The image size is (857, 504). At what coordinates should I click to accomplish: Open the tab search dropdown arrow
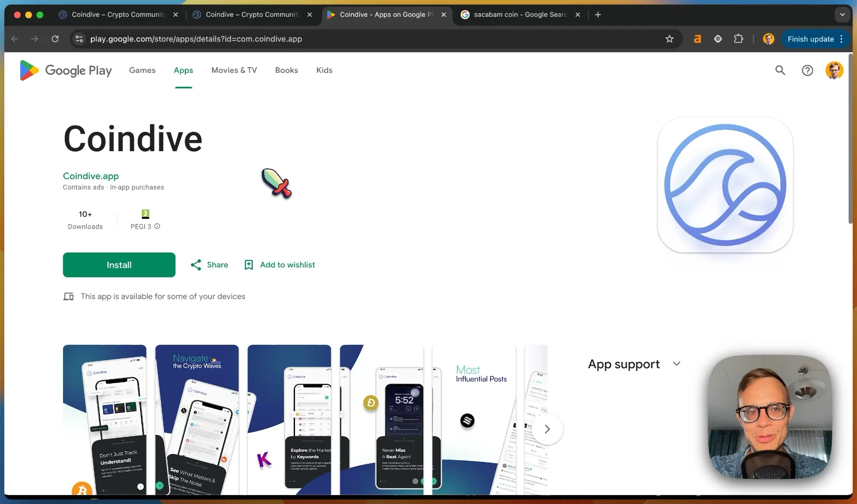[842, 14]
